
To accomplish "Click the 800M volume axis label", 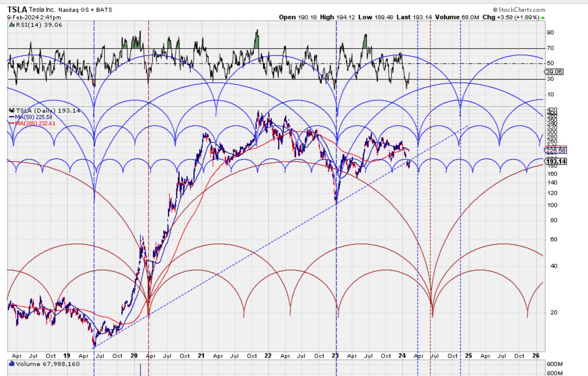I will point(555,373).
